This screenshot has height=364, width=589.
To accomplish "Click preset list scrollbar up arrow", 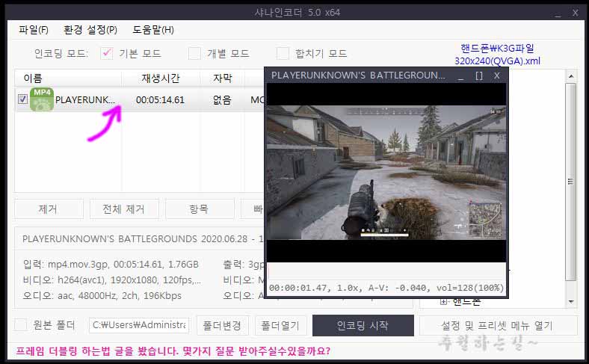I will tap(571, 76).
